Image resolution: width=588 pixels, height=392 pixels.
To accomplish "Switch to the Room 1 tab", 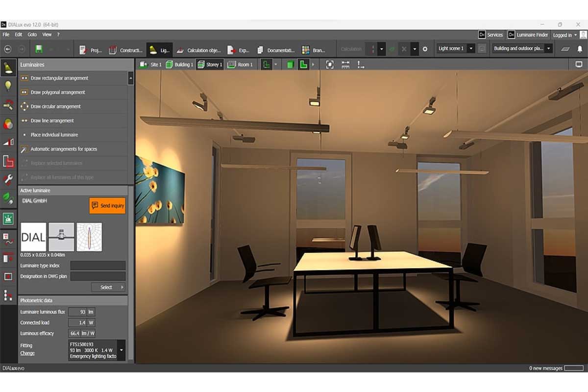I will click(x=240, y=65).
